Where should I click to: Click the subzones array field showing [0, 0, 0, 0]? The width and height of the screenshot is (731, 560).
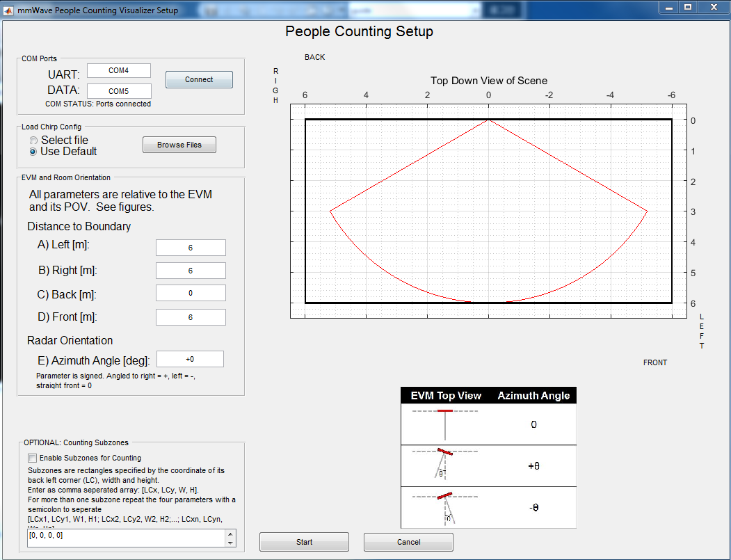coord(125,538)
